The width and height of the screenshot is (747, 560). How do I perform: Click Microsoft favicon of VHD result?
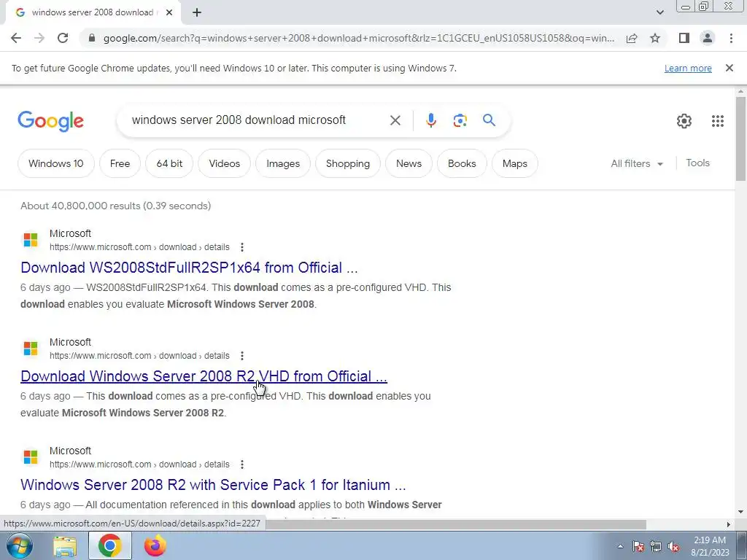tap(31, 348)
